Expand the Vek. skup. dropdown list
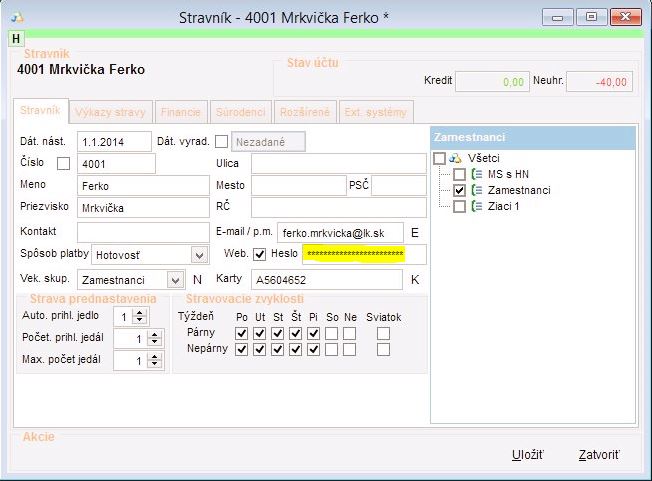 [x=176, y=280]
